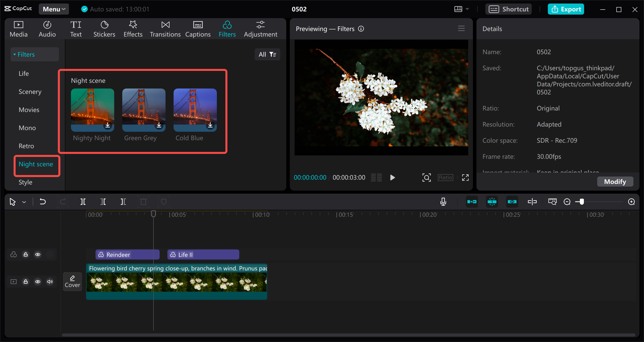Open the select tool dropdown chevron
This screenshot has width=644, height=342.
[x=24, y=201]
